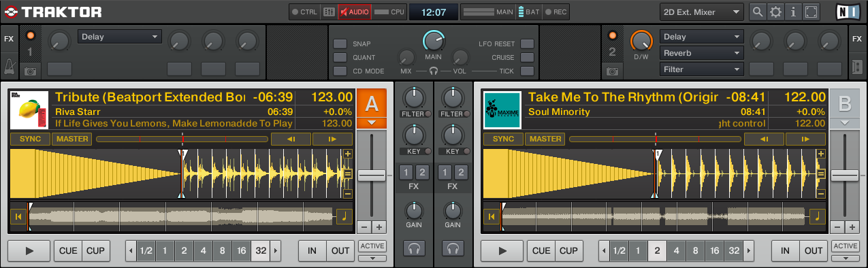The height and width of the screenshot is (268, 868).
Task: Toggle CRUISE mode button
Action: tap(527, 57)
